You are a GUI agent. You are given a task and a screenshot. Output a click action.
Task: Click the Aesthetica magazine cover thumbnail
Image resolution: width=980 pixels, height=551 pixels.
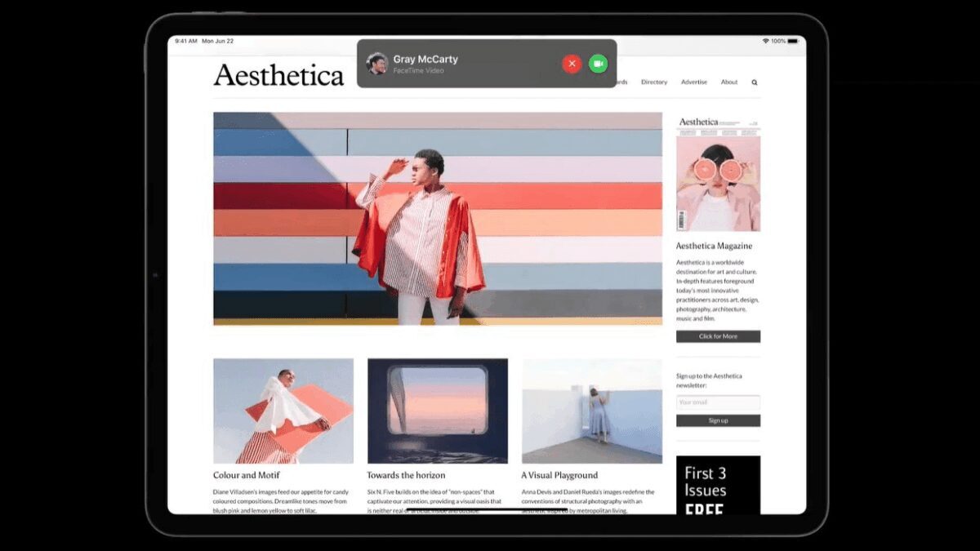pos(718,173)
